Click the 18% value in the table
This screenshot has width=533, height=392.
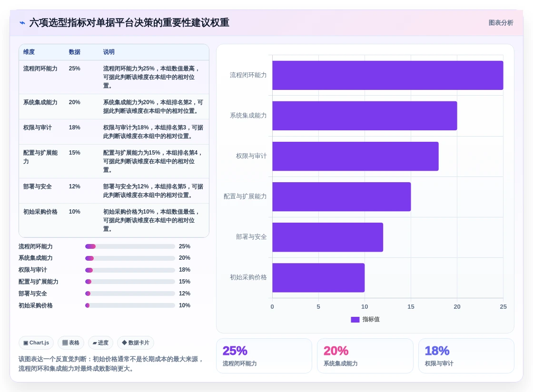pyautogui.click(x=74, y=127)
